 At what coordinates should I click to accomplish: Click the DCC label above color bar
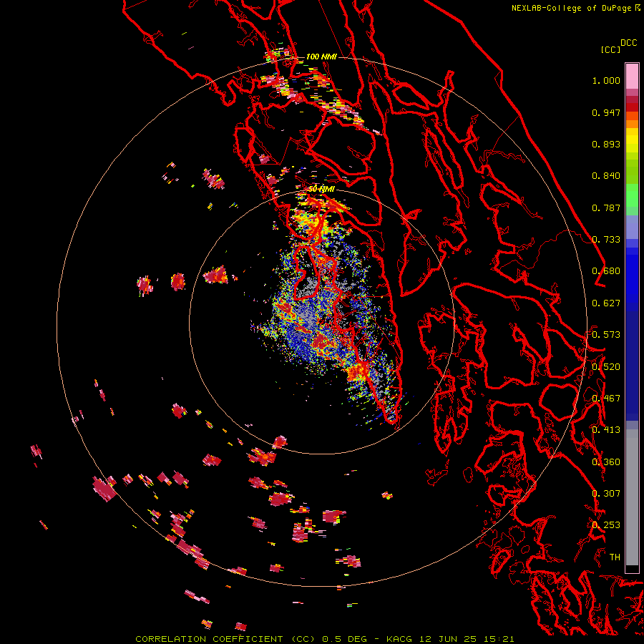point(629,43)
